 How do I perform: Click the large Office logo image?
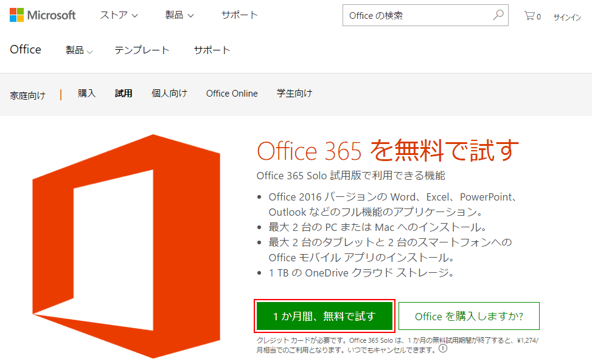click(126, 246)
